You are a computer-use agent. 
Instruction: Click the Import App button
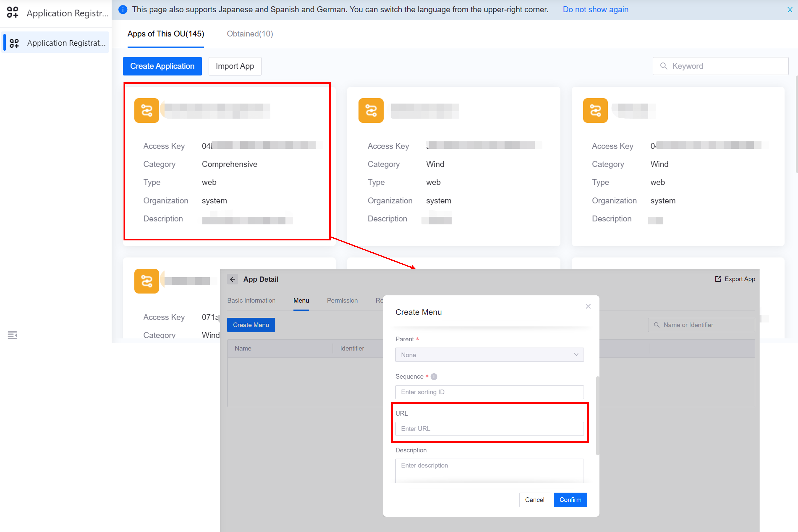235,66
